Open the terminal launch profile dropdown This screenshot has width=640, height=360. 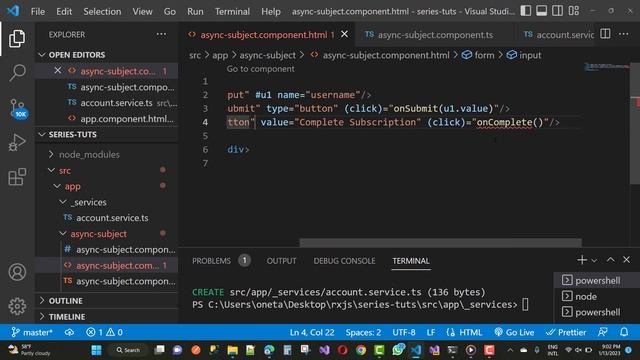pos(594,260)
